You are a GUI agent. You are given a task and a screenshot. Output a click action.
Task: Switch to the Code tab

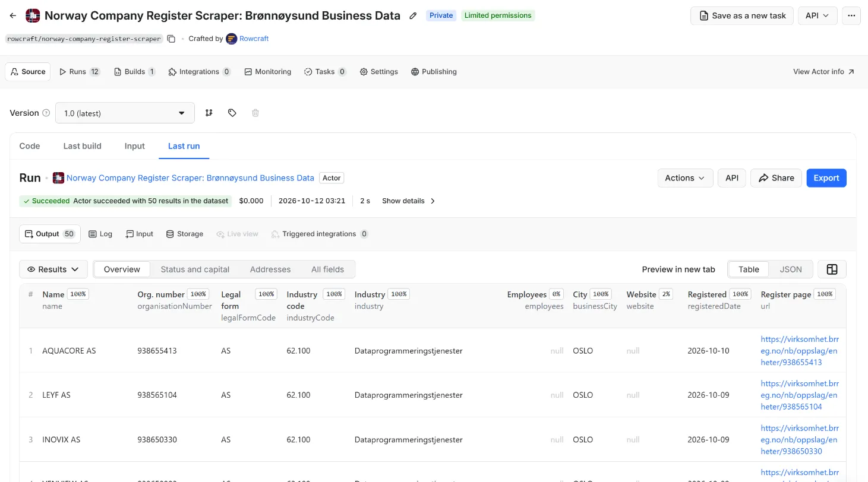click(30, 146)
